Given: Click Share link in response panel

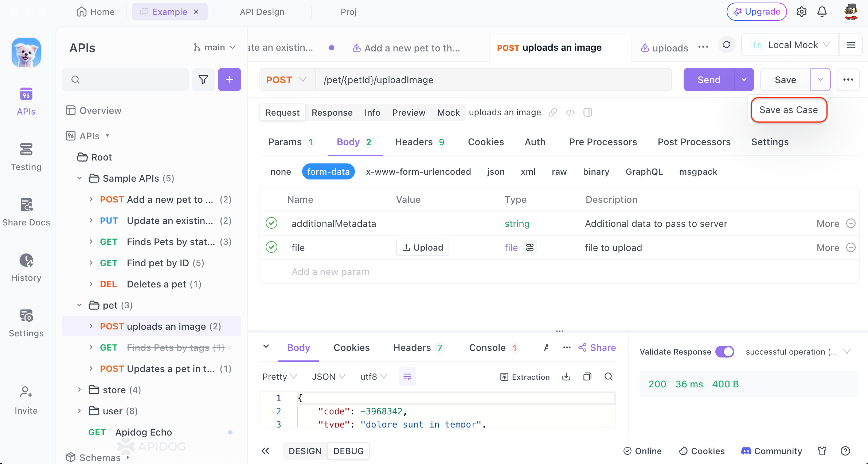Looking at the screenshot, I should 597,348.
